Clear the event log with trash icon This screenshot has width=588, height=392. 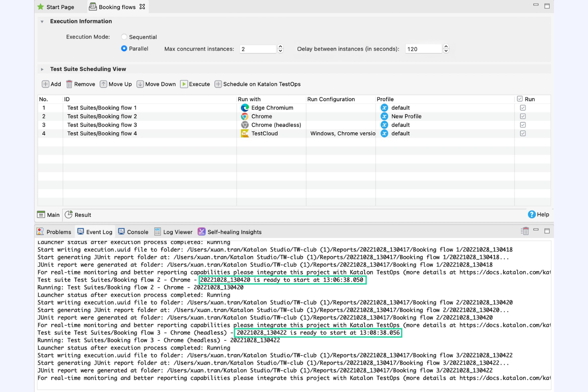[x=525, y=231]
